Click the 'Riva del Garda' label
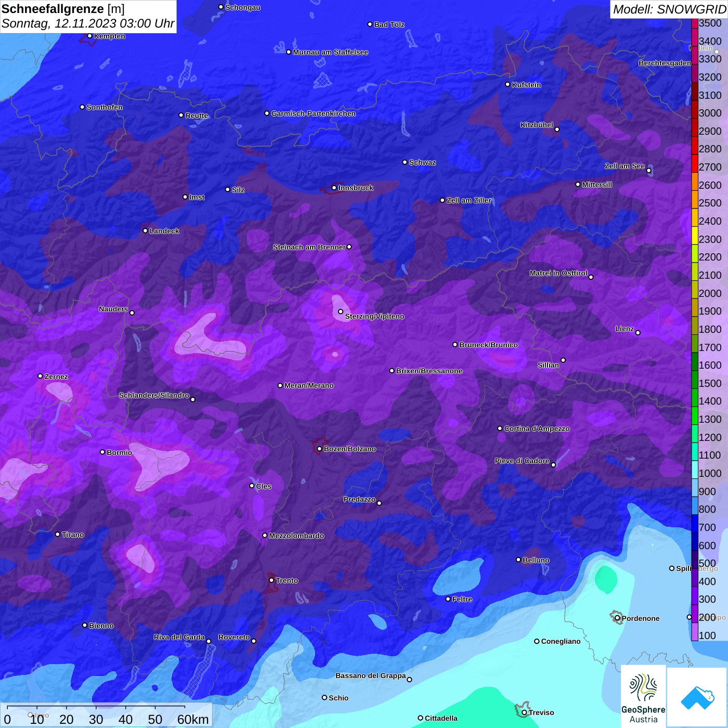 (179, 637)
